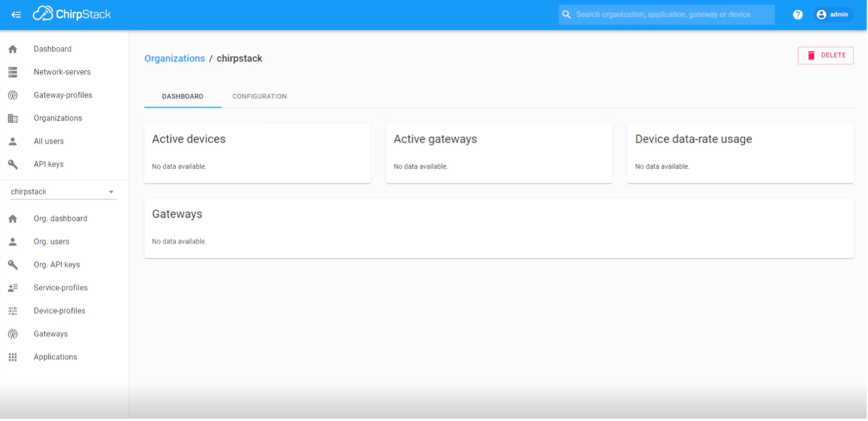Click the Organizations building icon
The image size is (868, 421).
pos(13,118)
